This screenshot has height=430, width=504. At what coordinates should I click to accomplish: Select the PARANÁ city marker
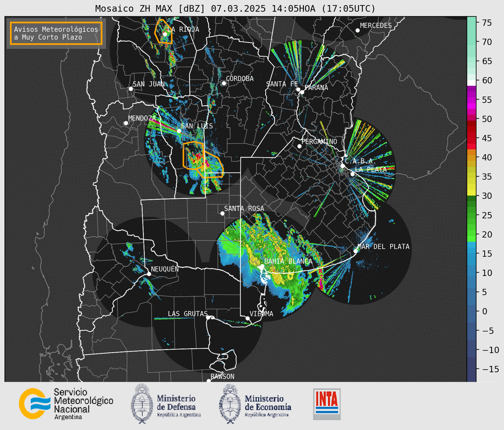point(302,92)
